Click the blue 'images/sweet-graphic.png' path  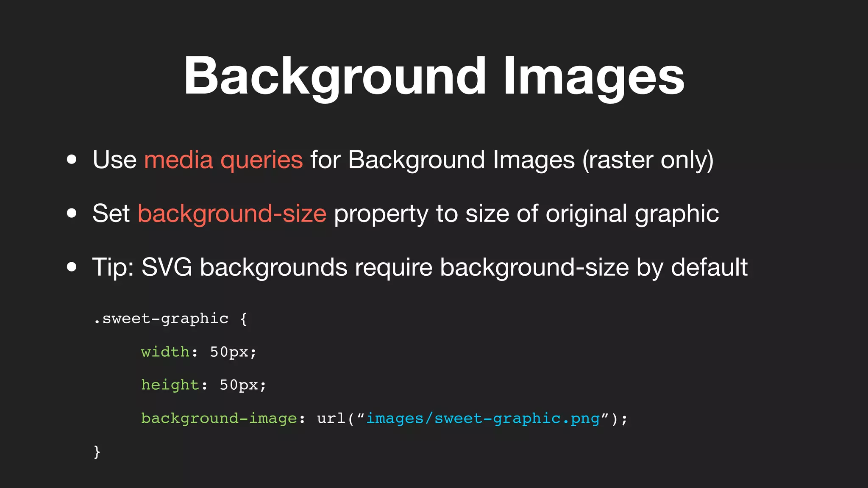[483, 419]
